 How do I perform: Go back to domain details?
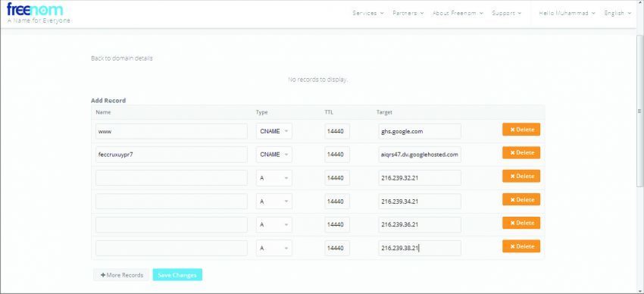pos(121,58)
